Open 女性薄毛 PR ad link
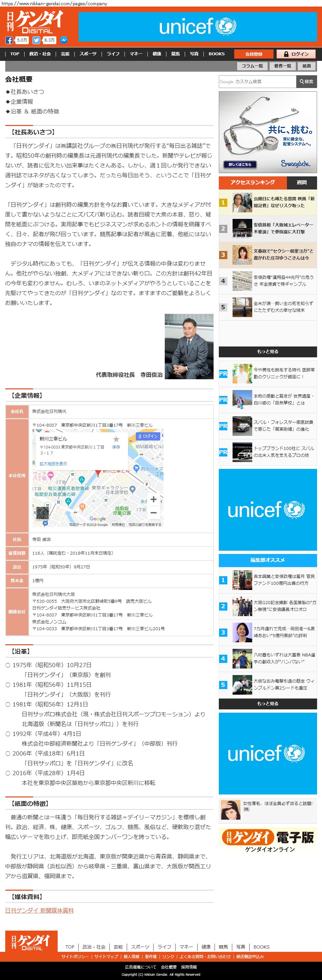Image resolution: width=322 pixels, height=980 pixels. [277, 803]
